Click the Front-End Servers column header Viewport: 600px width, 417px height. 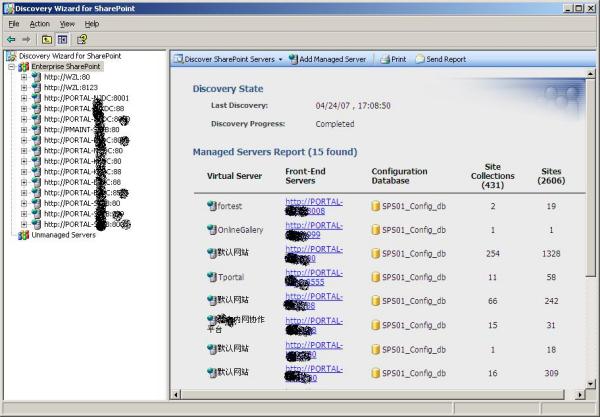[305, 176]
